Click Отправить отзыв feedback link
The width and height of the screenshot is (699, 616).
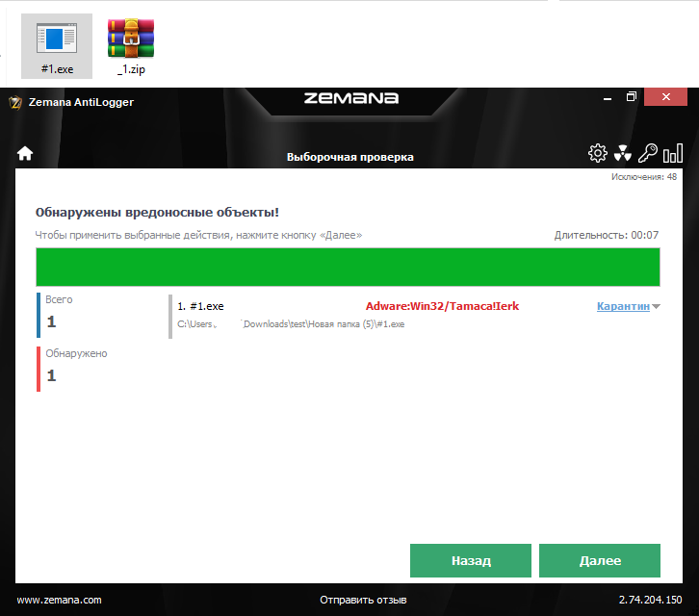pyautogui.click(x=363, y=600)
